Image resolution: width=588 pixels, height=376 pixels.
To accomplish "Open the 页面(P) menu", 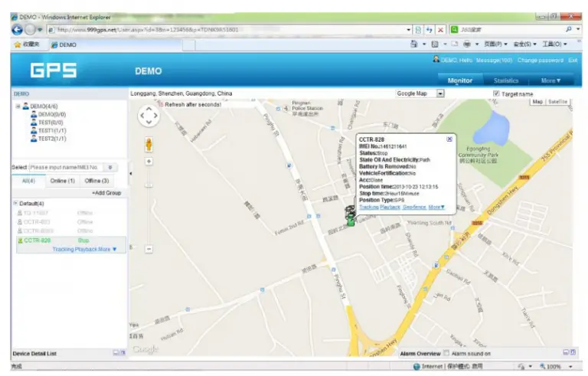I will (x=495, y=44).
